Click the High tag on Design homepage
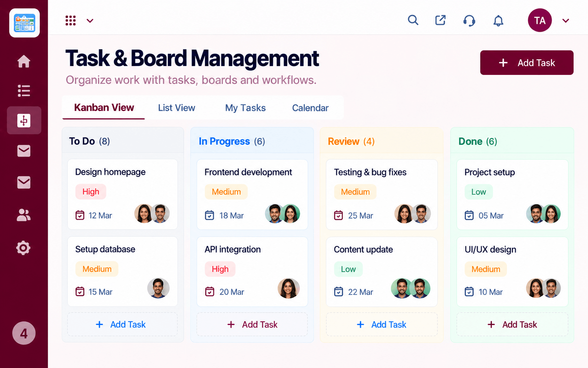 [91, 191]
